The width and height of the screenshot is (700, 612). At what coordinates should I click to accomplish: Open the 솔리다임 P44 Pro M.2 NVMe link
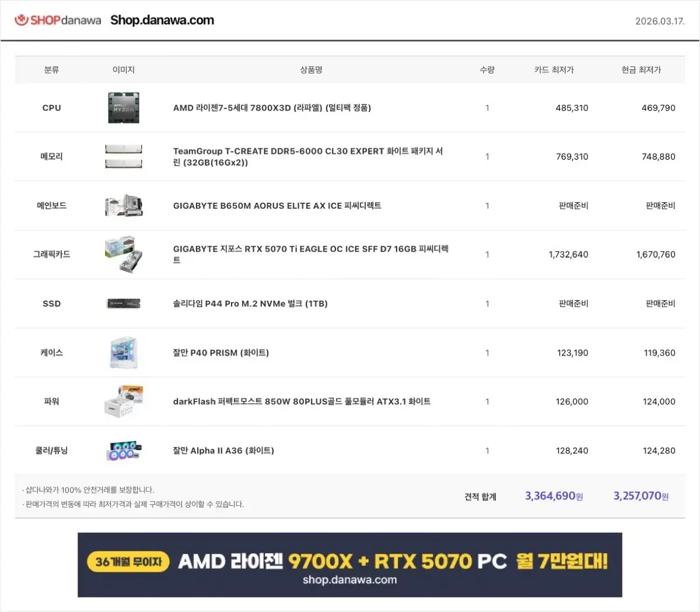[250, 304]
